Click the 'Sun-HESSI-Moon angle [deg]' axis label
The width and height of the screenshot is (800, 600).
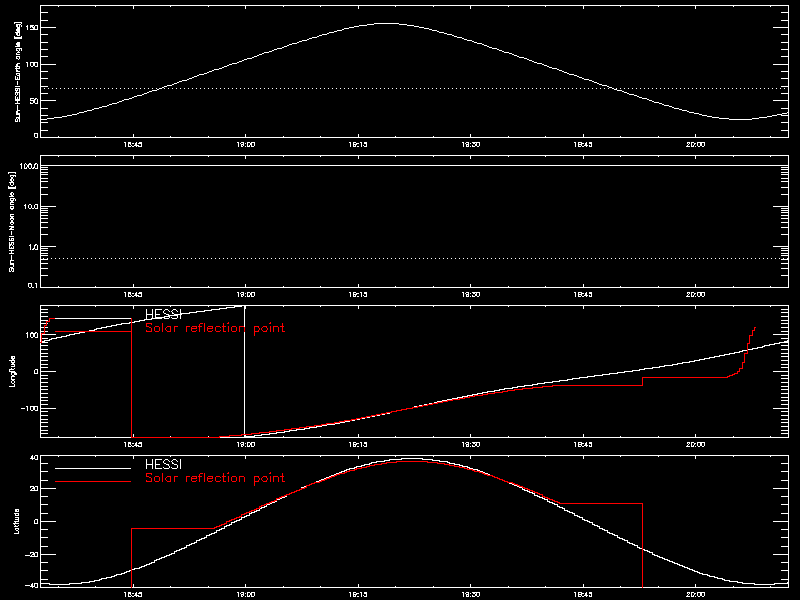click(x=12, y=221)
